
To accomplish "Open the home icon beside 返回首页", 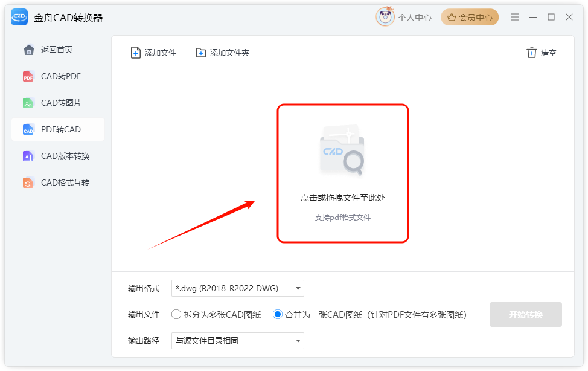I will (29, 50).
